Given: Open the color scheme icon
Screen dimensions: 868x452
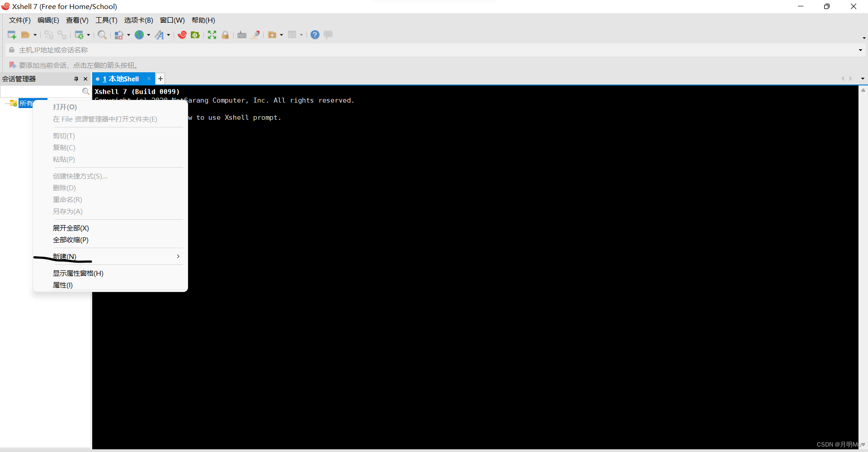Looking at the screenshot, I should click(x=119, y=35).
